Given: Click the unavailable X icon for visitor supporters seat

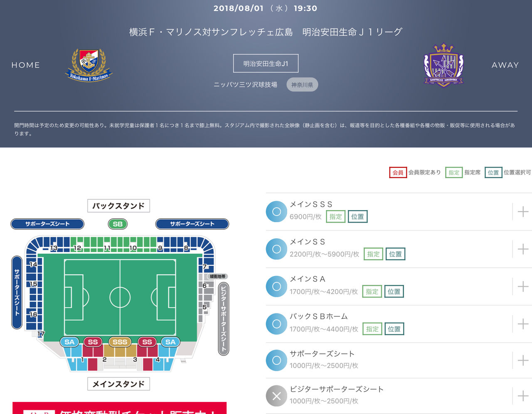Looking at the screenshot, I should (x=276, y=396).
